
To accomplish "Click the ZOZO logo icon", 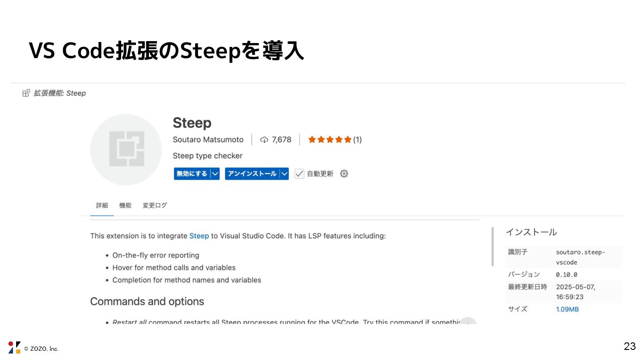I will coord(14,347).
